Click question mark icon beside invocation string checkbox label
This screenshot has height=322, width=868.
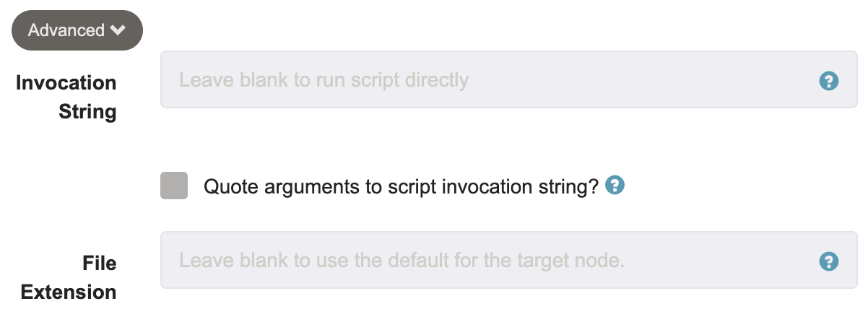[x=615, y=186]
